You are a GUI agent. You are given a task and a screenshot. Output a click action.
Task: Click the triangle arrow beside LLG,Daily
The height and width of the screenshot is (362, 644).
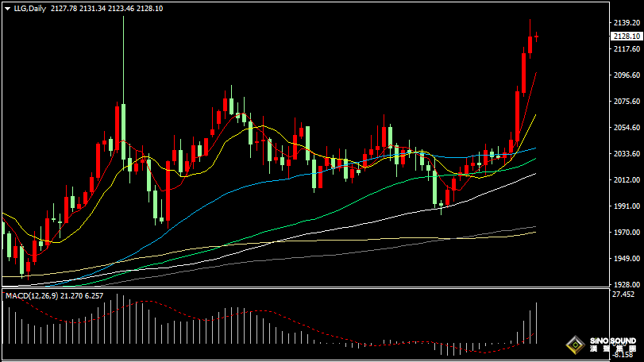pos(7,8)
